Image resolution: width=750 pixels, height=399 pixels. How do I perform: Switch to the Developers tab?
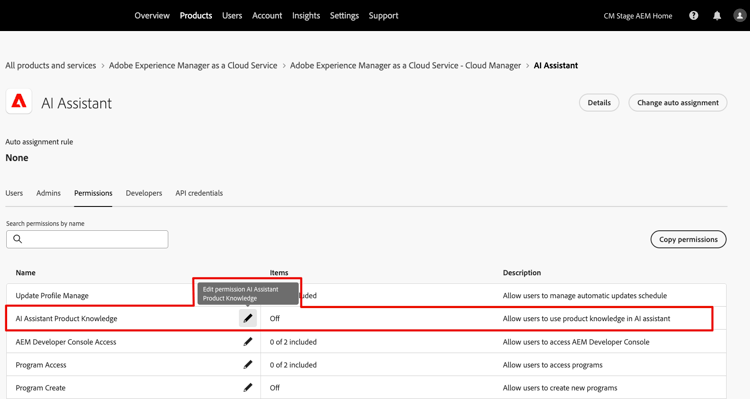tap(144, 193)
